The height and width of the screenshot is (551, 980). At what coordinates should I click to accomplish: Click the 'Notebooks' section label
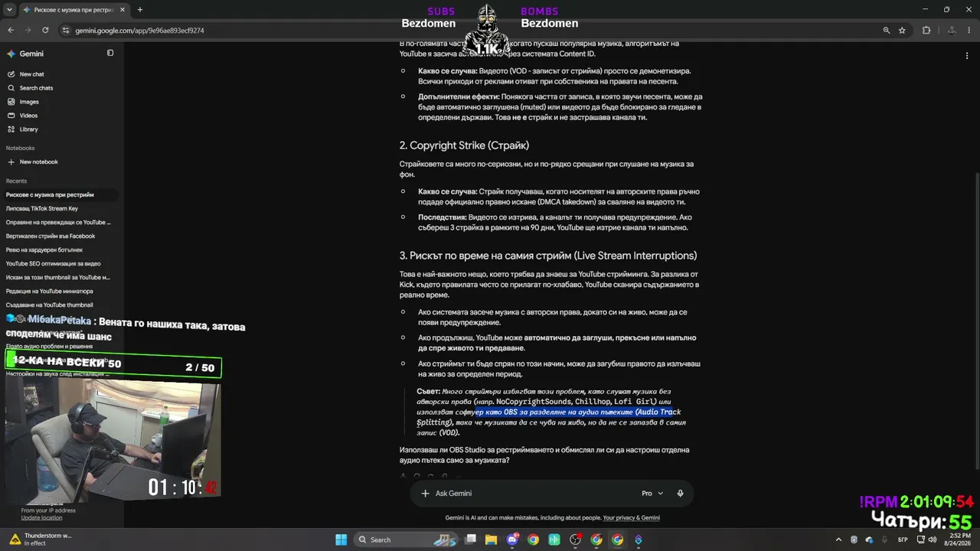[20, 148]
